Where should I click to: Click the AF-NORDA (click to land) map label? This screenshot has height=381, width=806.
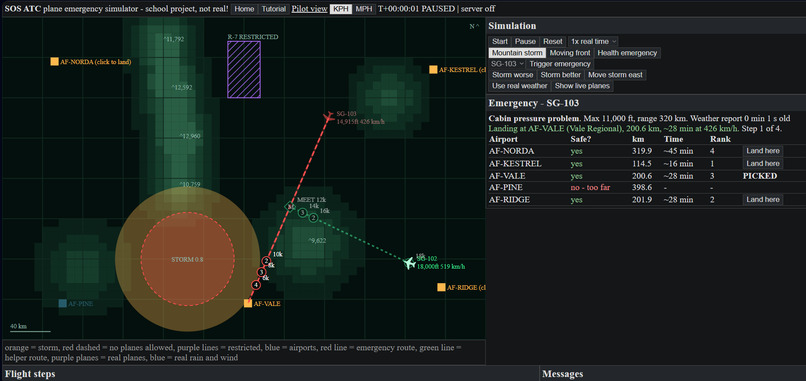(x=96, y=62)
